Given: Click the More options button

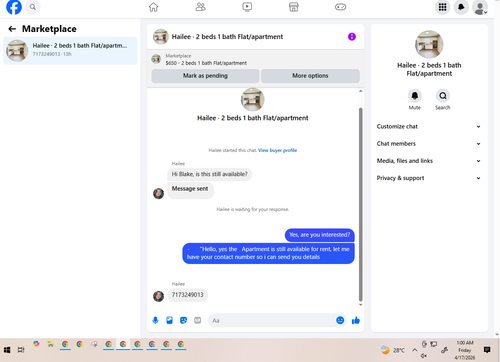Looking at the screenshot, I should [x=310, y=76].
